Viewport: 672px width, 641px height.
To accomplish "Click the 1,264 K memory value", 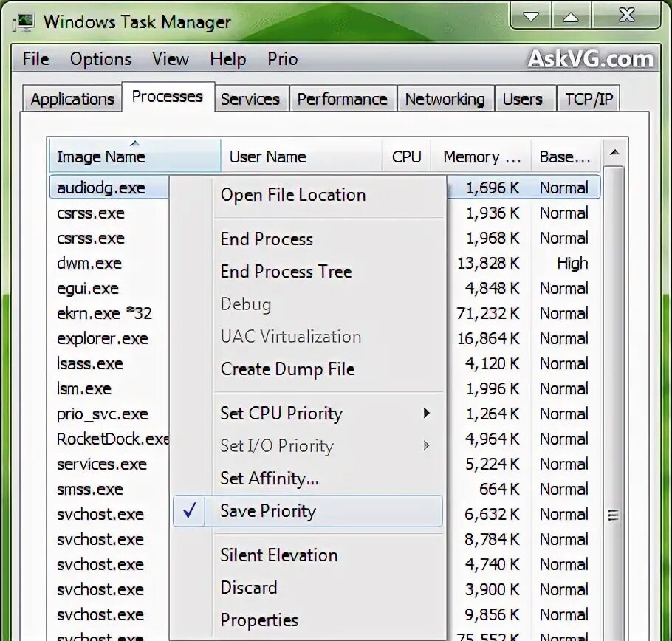I will (493, 414).
